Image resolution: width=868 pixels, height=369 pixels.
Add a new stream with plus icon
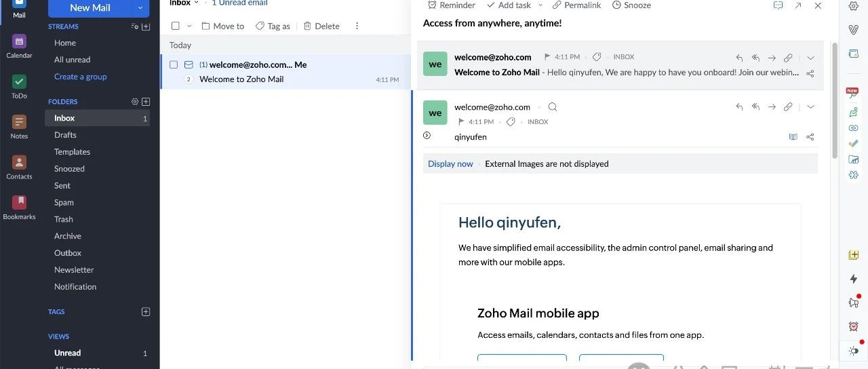pyautogui.click(x=146, y=26)
